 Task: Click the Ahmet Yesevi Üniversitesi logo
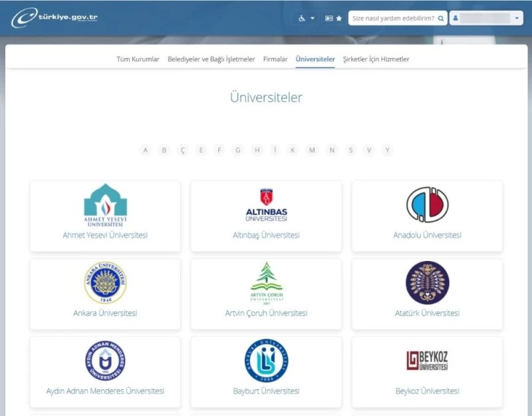(105, 205)
